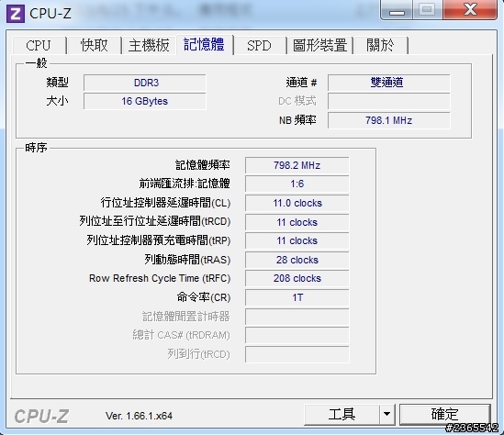Click the Ver. 1.66.1.x64 version text

139,416
